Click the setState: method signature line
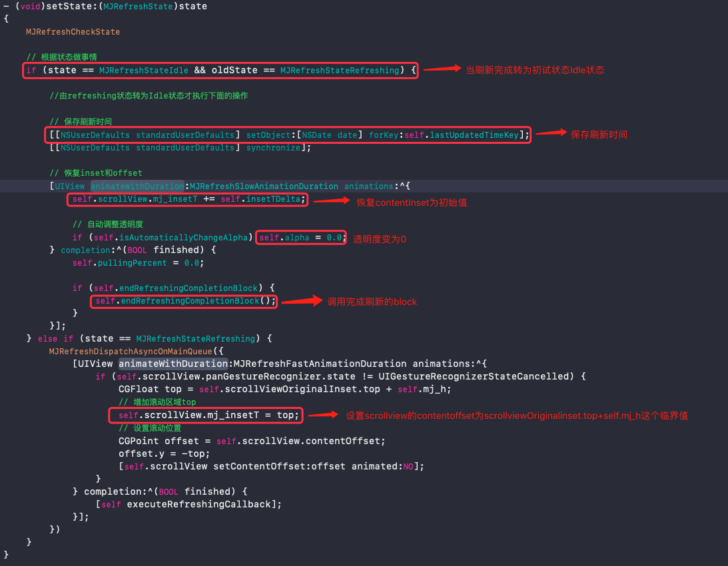728x566 pixels. click(105, 6)
